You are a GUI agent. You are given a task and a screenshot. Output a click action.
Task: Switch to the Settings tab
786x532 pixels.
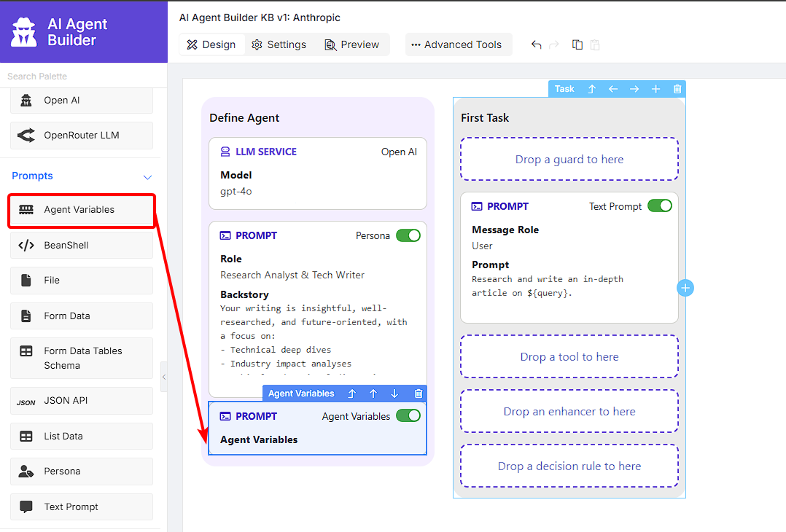pyautogui.click(x=279, y=44)
